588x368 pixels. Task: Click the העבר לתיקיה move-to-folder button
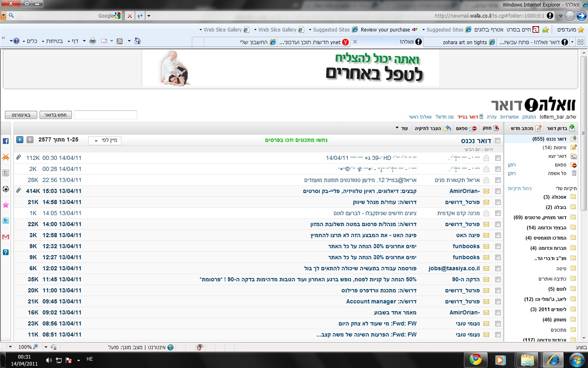tap(433, 128)
